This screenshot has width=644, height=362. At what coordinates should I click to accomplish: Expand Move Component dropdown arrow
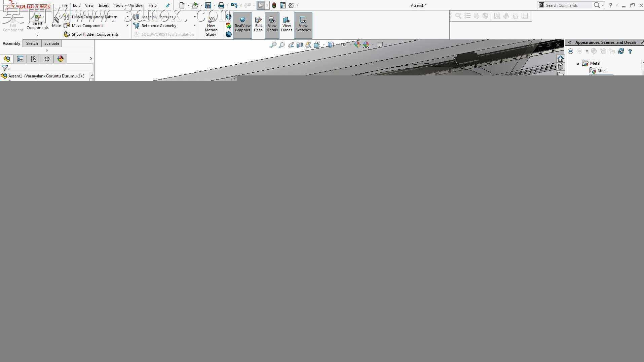click(x=127, y=26)
